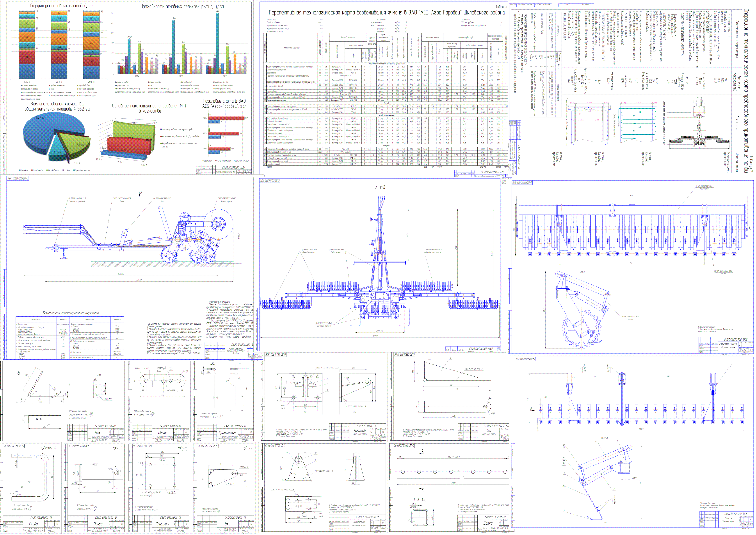Click 'Кронштейн' title in sheet САДП.105303.000-16

(x=227, y=433)
